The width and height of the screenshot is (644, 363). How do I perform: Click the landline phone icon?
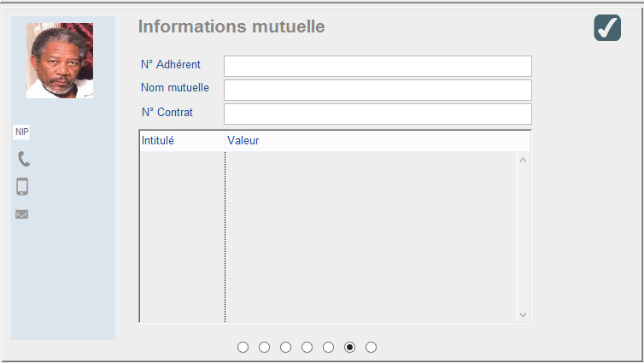pos(24,159)
